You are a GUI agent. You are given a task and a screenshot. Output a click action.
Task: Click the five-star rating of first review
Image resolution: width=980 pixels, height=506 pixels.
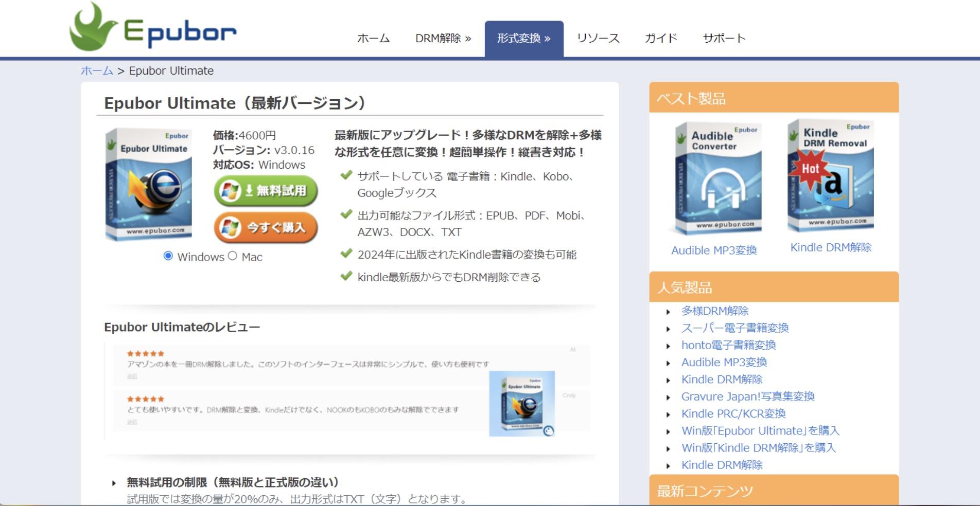[146, 353]
